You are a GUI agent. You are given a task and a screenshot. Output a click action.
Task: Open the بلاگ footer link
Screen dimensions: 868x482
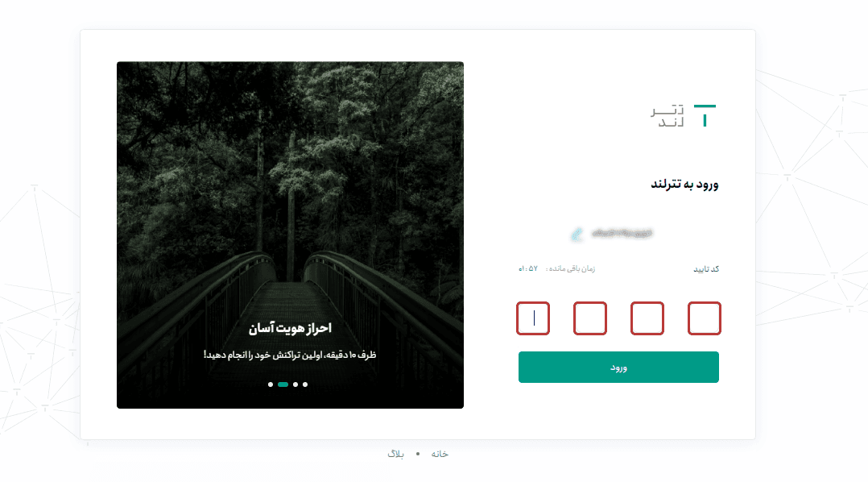(395, 454)
